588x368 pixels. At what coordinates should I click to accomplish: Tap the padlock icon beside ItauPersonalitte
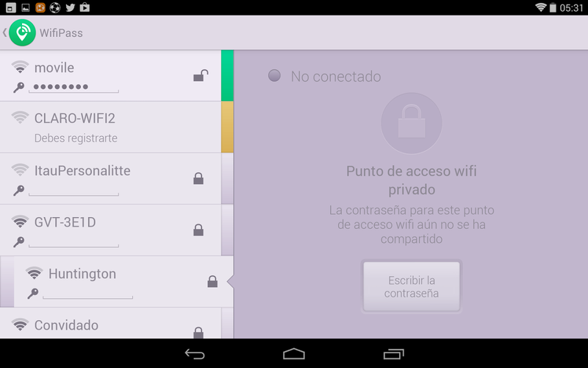[x=198, y=178]
